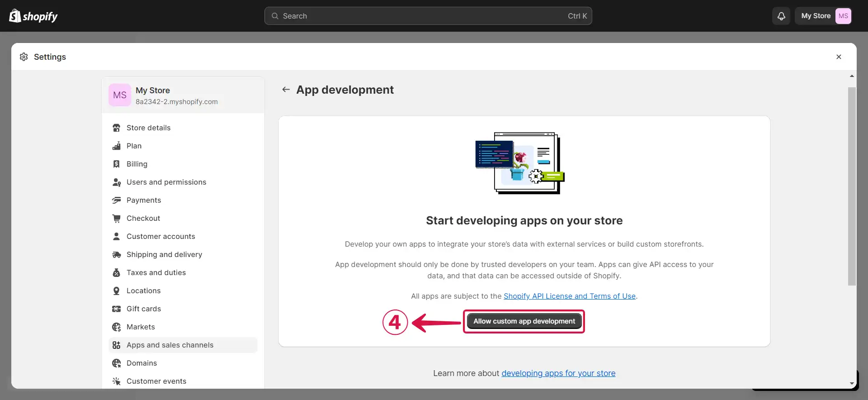Open Domains settings
Screen dimensions: 868x400
[183, 363]
